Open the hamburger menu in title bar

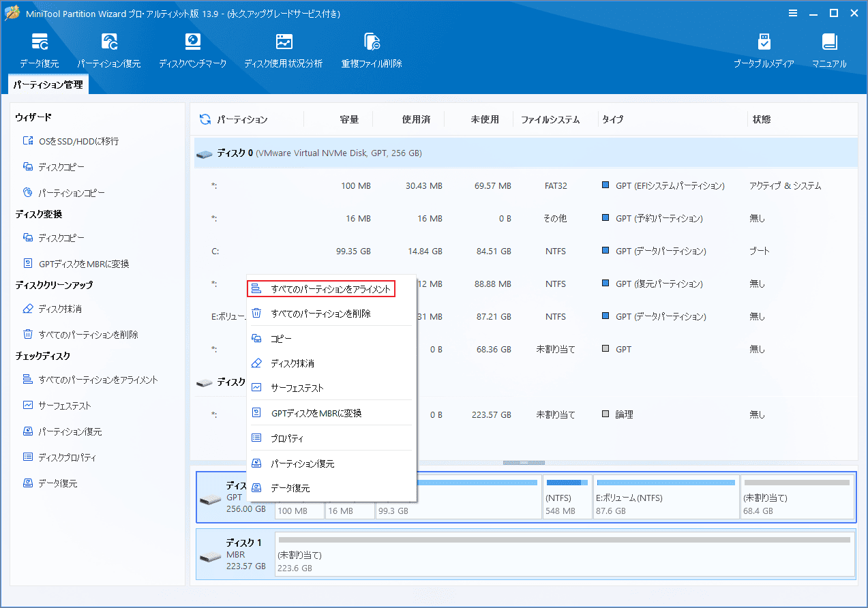click(793, 13)
